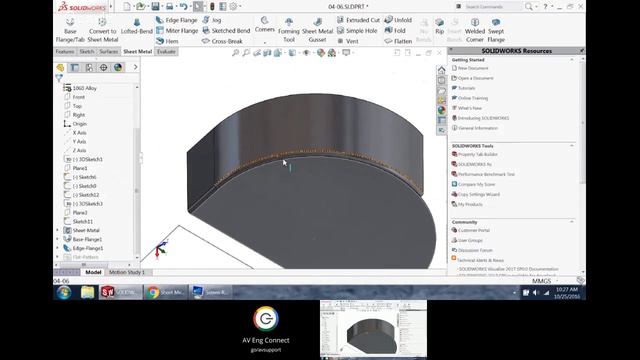Screen dimensions: 640x360
Task: Open the dropdown beside the Open file icon
Action: pyautogui.click(x=148, y=7)
